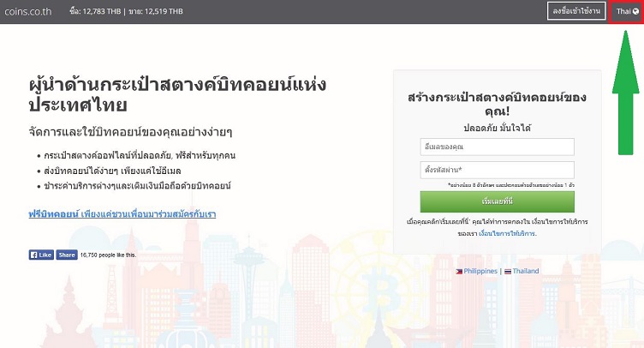Click the login button in header
644x348 pixels.
pos(576,11)
